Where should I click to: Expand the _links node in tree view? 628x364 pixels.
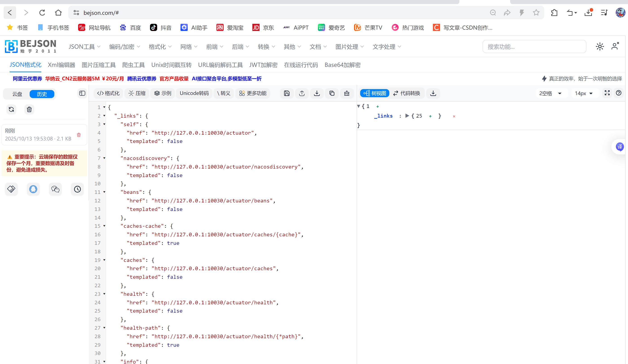coord(407,116)
